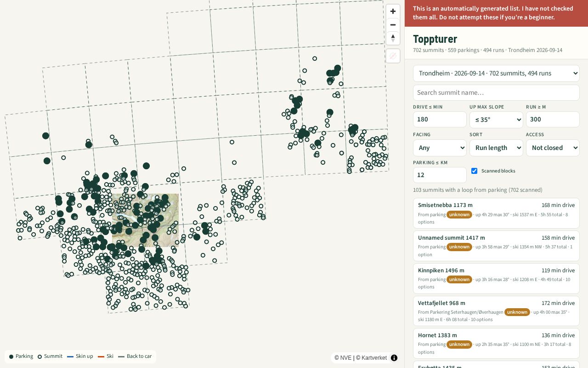The height and width of the screenshot is (368, 588).
Task: Click the topographic map tile thumbnail
Action: [145, 220]
